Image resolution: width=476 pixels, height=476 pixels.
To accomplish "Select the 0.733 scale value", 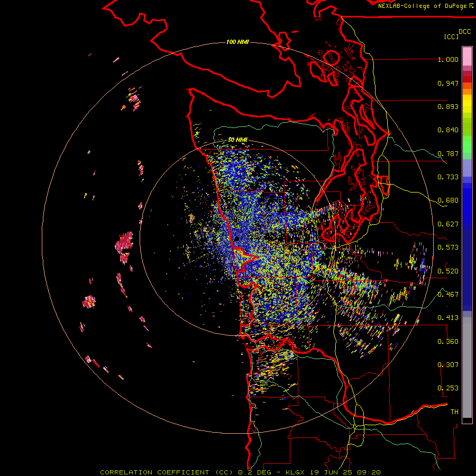I will click(448, 177).
